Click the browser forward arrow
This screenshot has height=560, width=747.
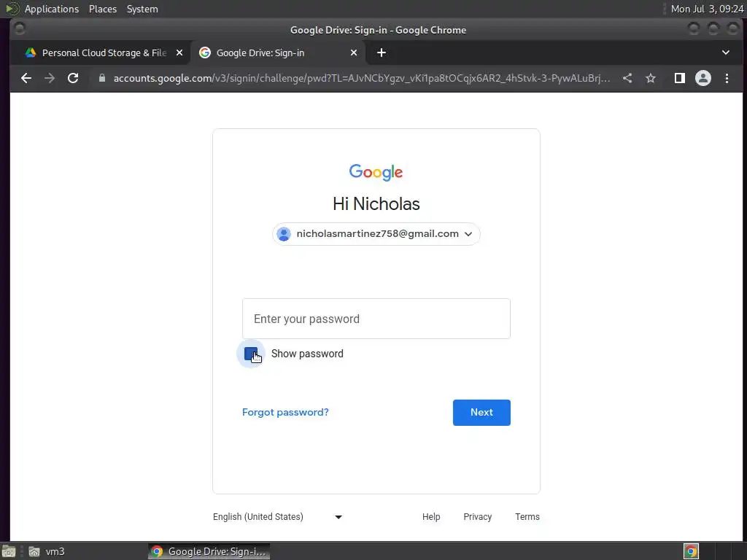[50, 78]
